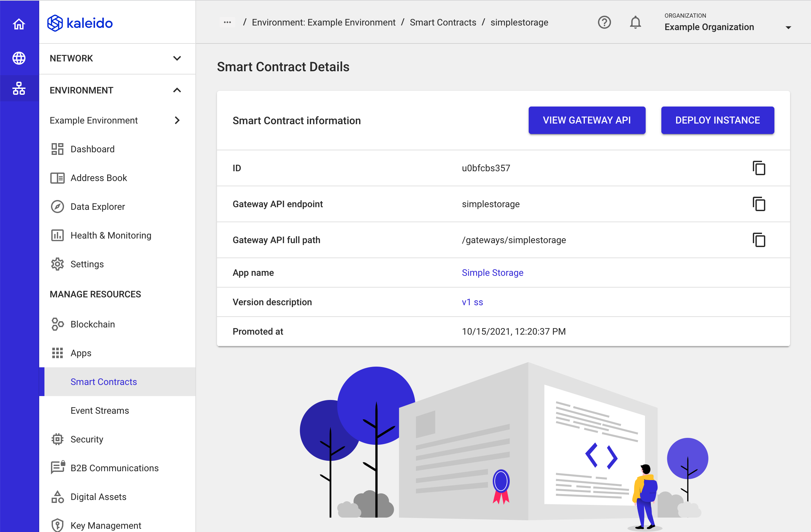
Task: Click the copy icon next to ID
Action: click(x=759, y=168)
